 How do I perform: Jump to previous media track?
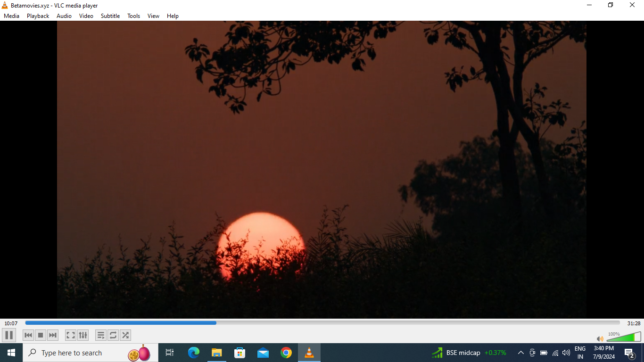pos(28,335)
